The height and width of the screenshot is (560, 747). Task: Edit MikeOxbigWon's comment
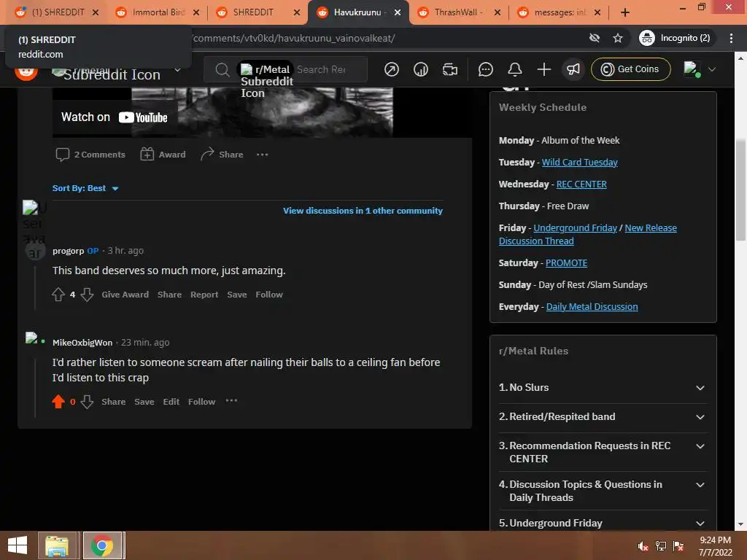click(x=171, y=402)
